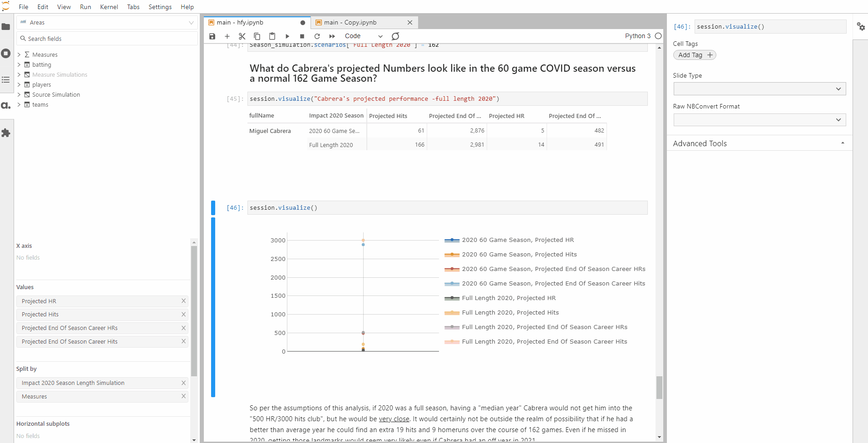Screen dimensions: 868x443
Task: Collapse the Advanced Tools section
Action: 843,143
